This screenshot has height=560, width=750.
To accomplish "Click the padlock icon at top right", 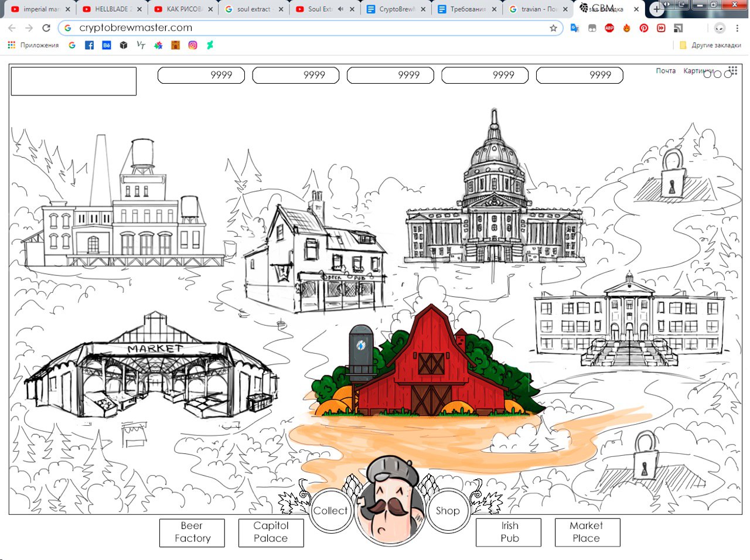I will (x=673, y=174).
